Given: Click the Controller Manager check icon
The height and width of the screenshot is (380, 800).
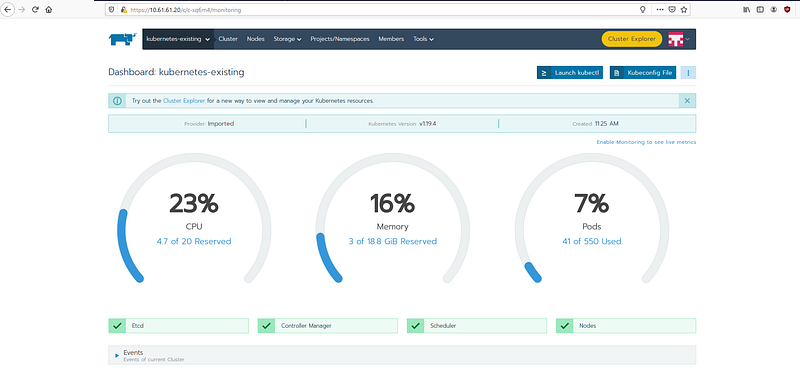Looking at the screenshot, I should 266,325.
